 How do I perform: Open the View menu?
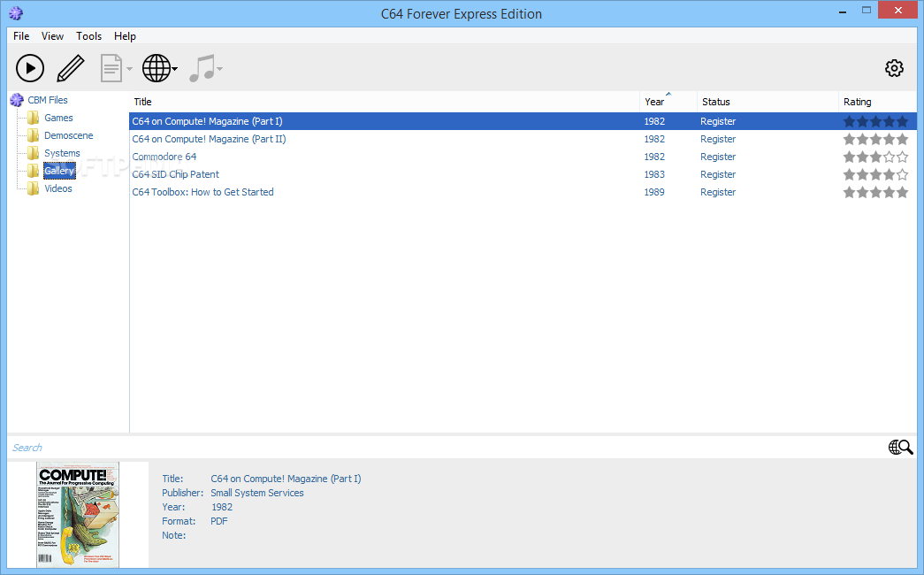[x=52, y=36]
